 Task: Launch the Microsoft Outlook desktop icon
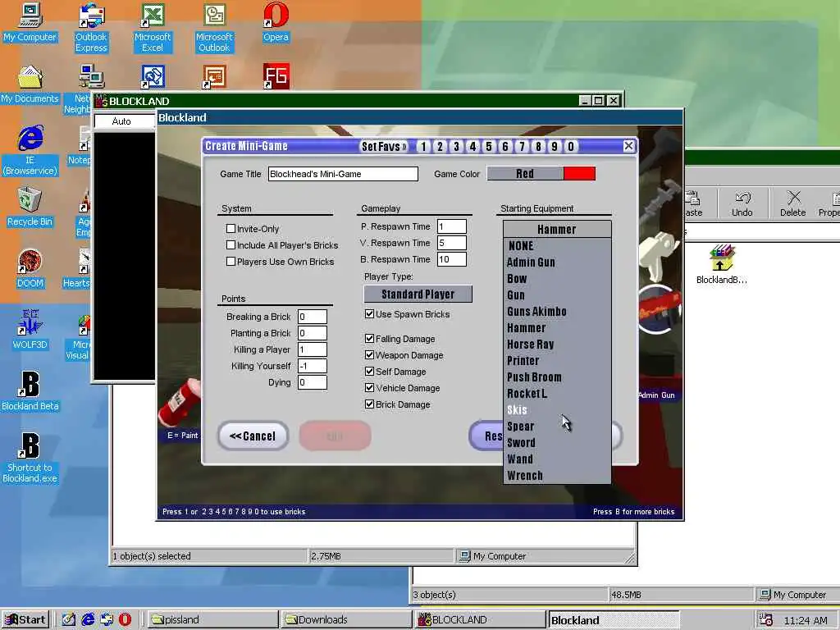(214, 28)
